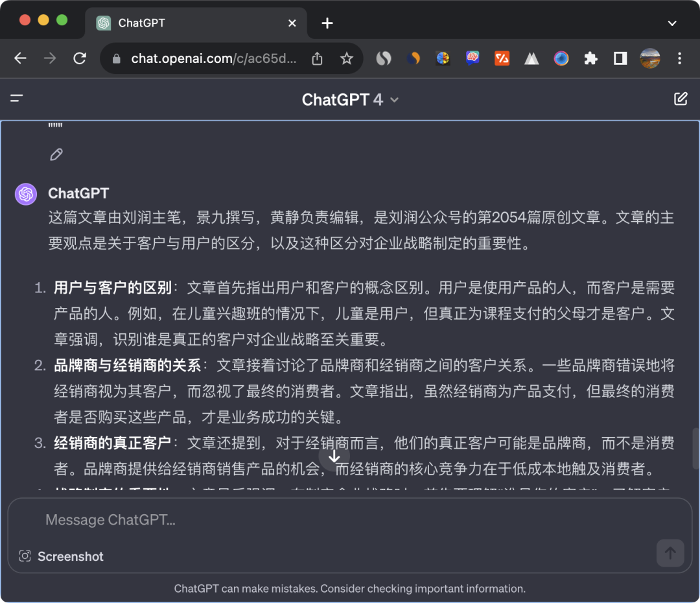Viewport: 700px width, 603px height.
Task: Close the ChatGPT tab
Action: click(292, 23)
